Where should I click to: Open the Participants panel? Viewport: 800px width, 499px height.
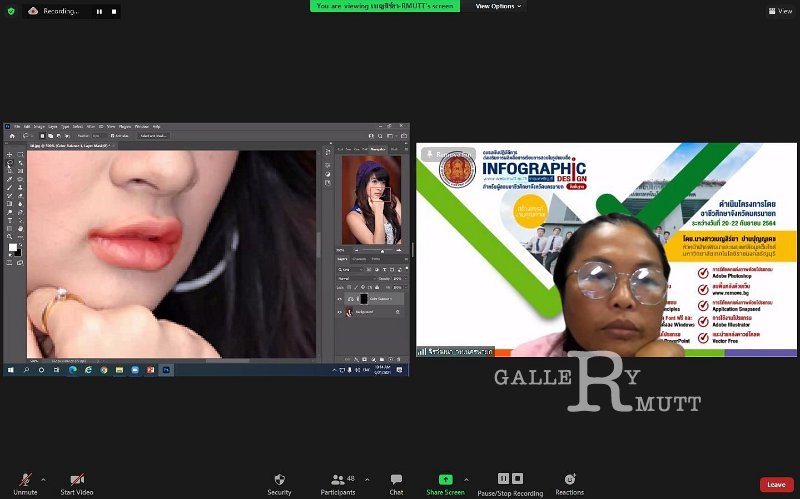(x=338, y=481)
